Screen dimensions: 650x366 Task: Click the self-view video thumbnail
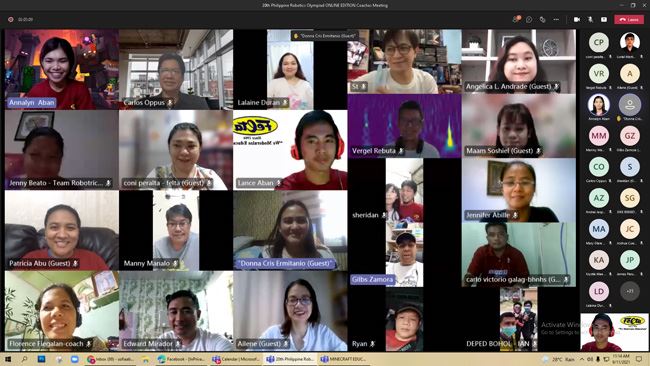(614, 332)
